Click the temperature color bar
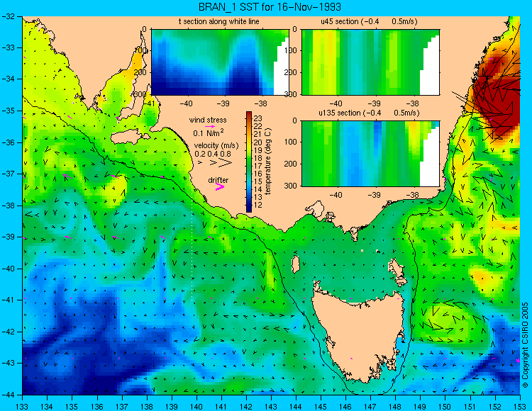The image size is (532, 411). 249,162
